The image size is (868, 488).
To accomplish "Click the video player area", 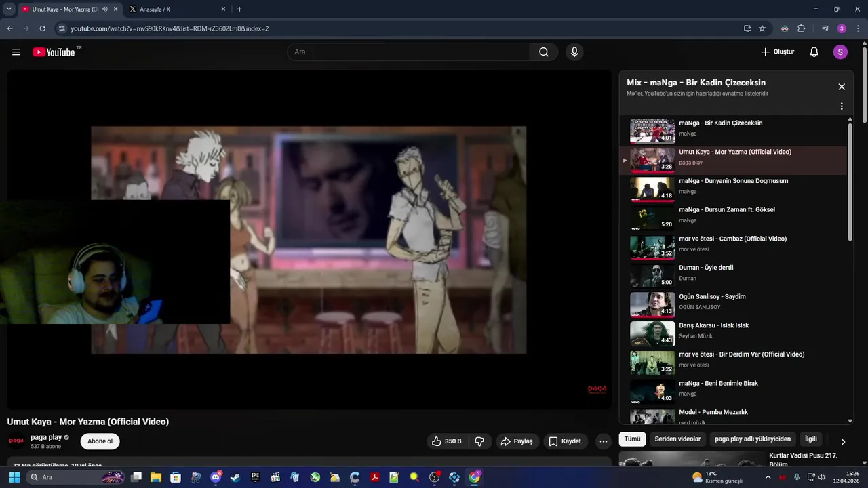I will (x=309, y=240).
